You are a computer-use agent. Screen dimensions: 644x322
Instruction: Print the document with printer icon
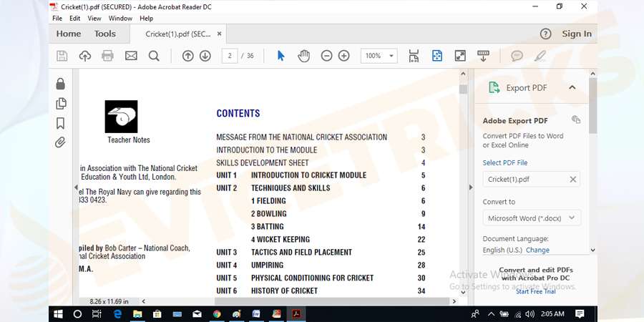pyautogui.click(x=107, y=56)
